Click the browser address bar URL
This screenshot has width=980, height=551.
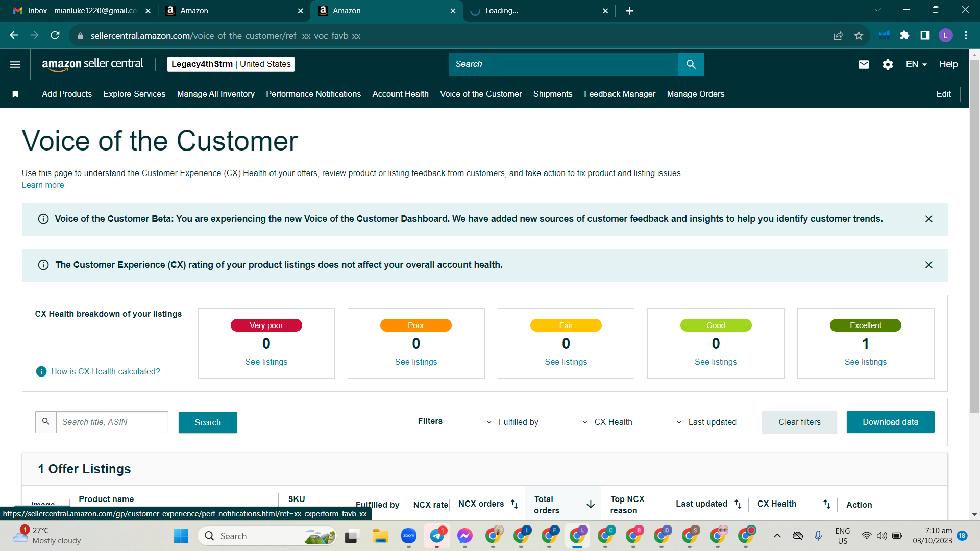pyautogui.click(x=225, y=35)
